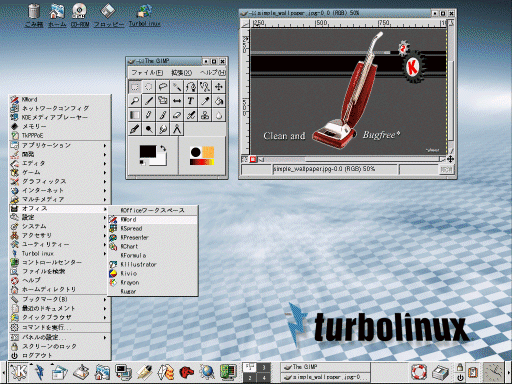Screen dimensions: 512x384
Task: Select the Rectangular Select tool in GIMP
Action: click(135, 87)
